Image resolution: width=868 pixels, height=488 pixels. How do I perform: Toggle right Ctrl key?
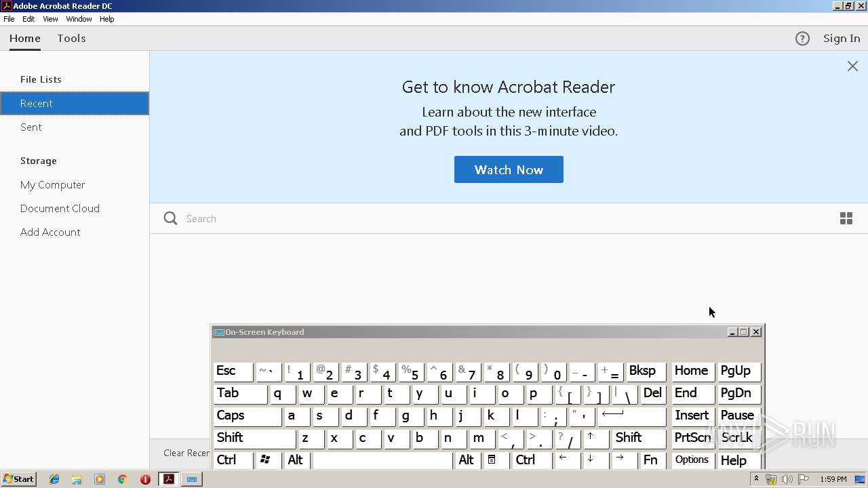[x=532, y=460]
